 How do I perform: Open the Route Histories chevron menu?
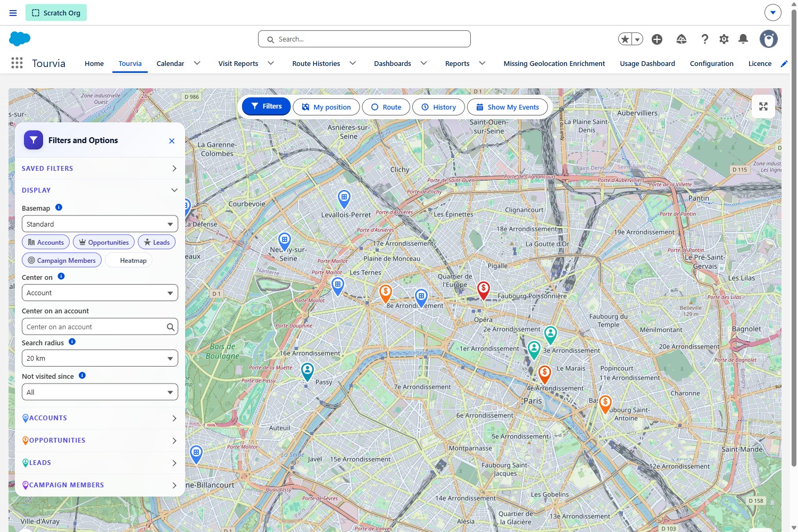tap(353, 63)
